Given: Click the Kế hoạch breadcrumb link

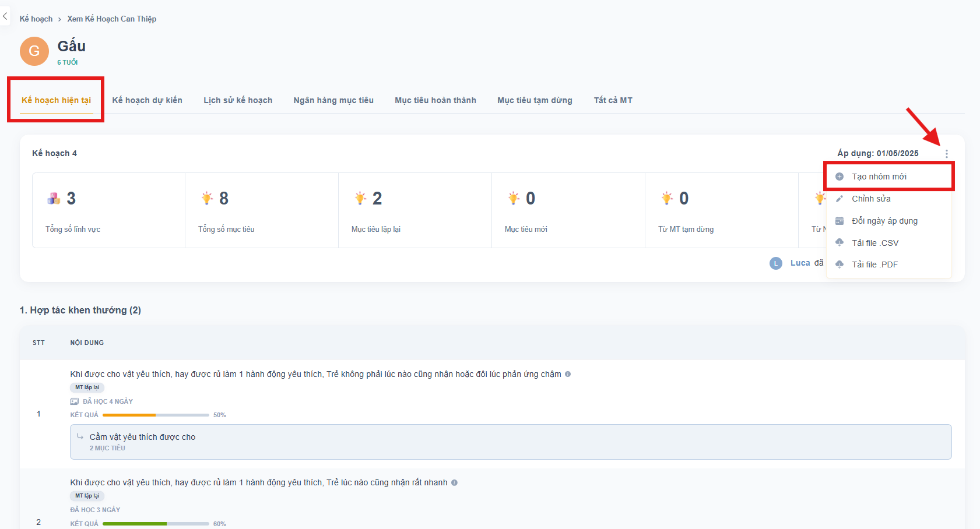Looking at the screenshot, I should [x=36, y=19].
